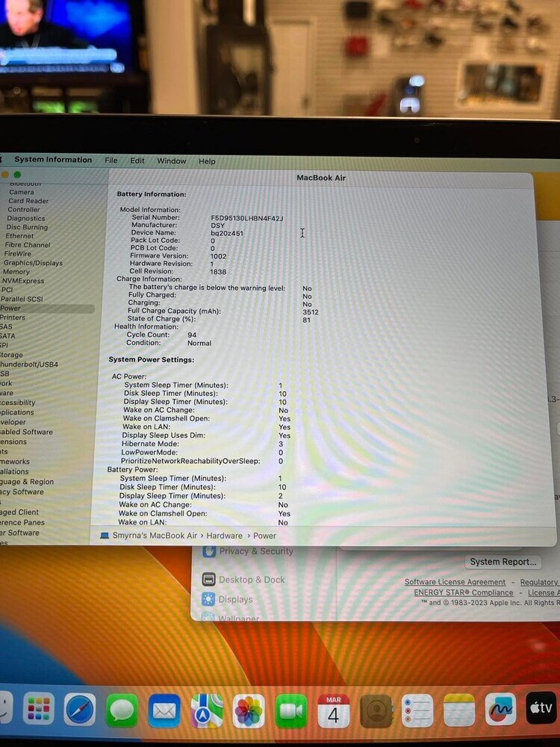The height and width of the screenshot is (747, 560).
Task: Open the Mail app in Dock
Action: click(x=164, y=711)
